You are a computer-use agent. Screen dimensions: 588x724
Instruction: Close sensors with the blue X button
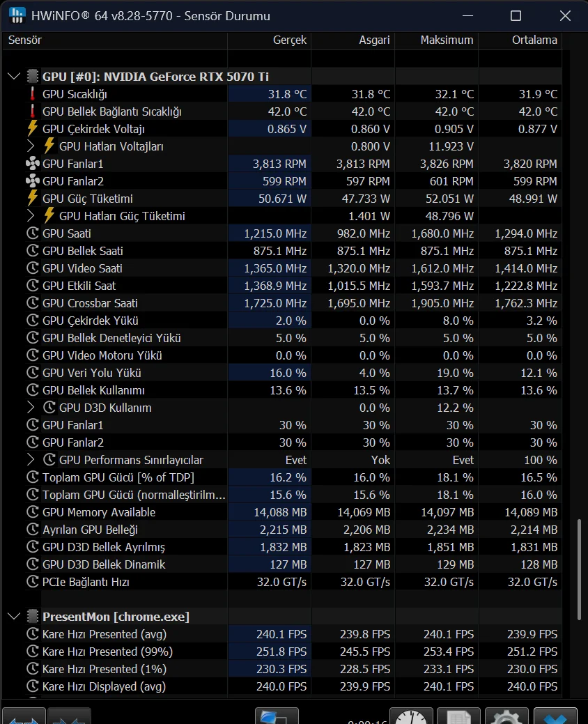(x=556, y=716)
